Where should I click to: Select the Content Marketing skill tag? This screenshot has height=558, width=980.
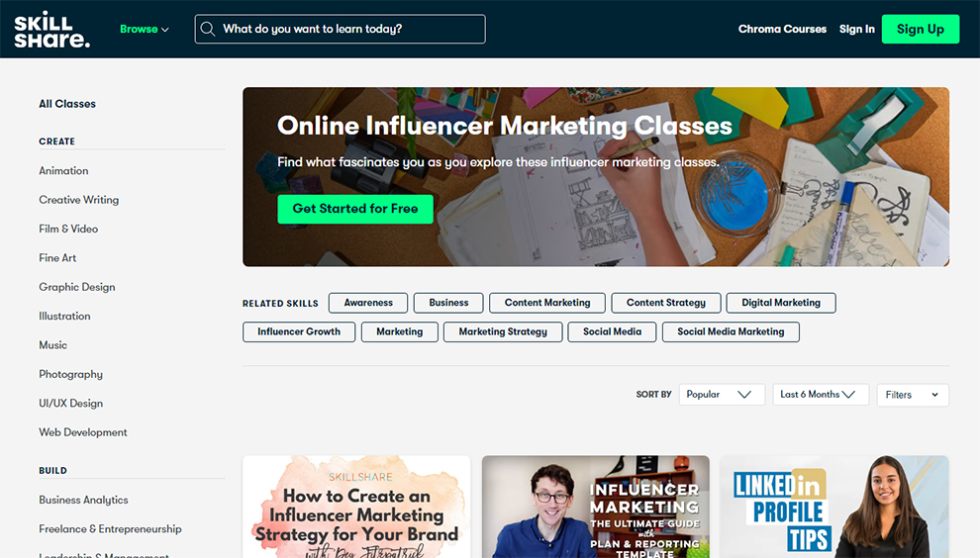coord(546,303)
